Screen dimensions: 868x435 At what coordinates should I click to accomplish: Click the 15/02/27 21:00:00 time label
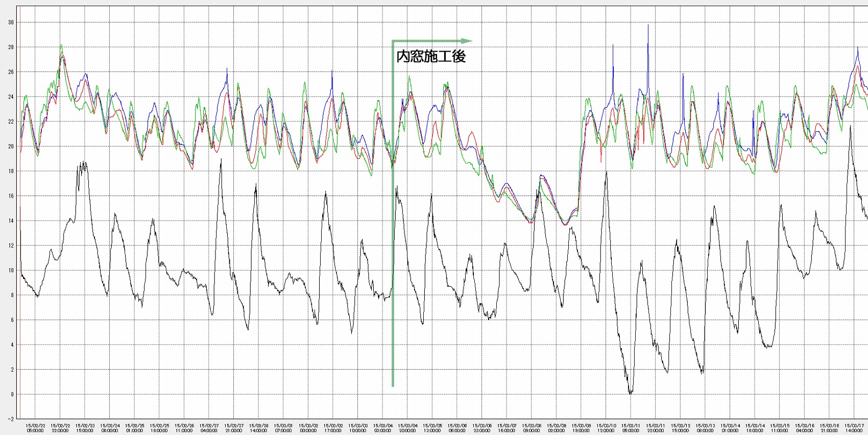tap(234, 428)
